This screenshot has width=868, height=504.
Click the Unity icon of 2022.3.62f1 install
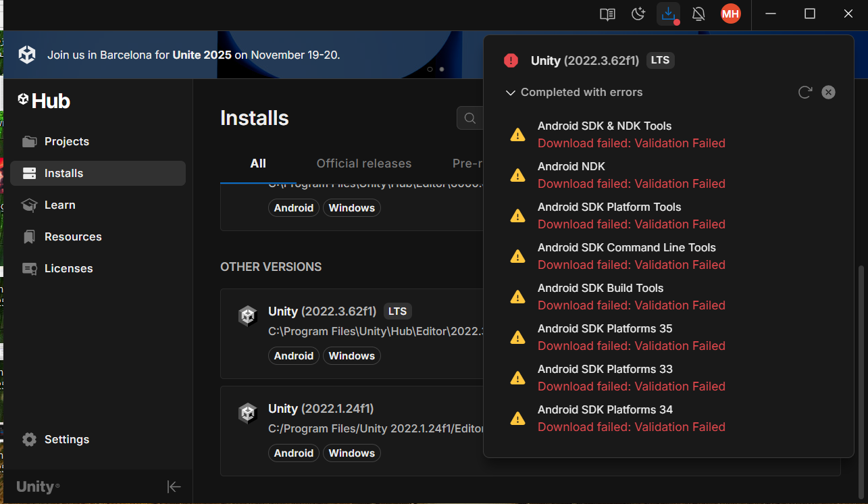pos(248,316)
